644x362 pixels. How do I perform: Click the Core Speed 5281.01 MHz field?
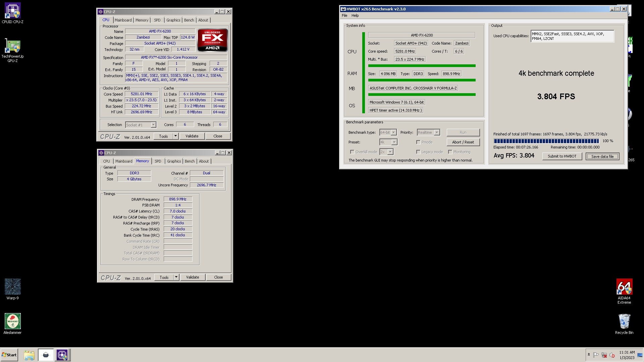(141, 94)
